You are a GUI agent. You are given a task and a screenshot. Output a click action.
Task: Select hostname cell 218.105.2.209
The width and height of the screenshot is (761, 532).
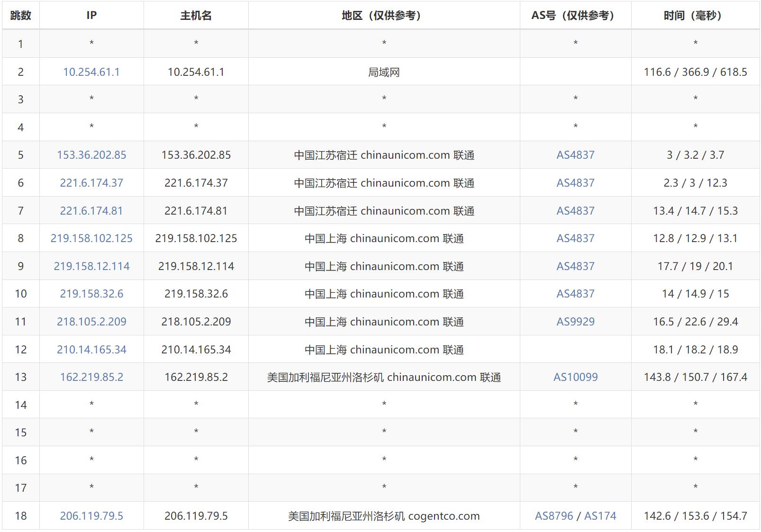tap(196, 322)
